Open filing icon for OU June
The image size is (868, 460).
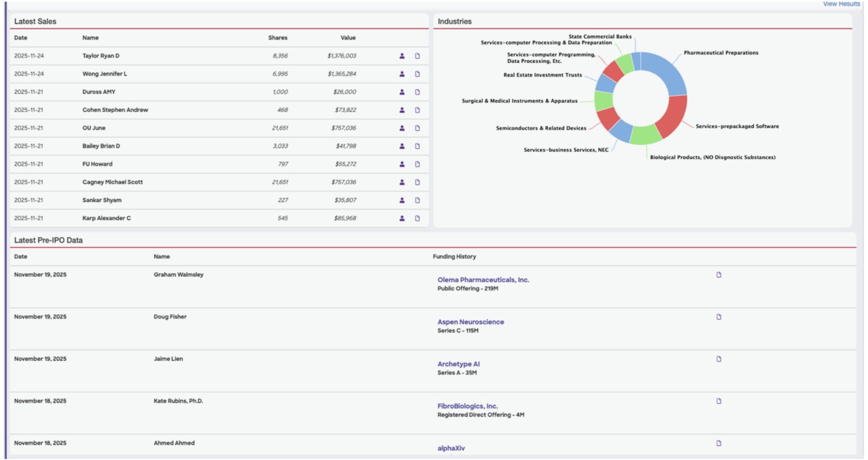click(x=417, y=128)
